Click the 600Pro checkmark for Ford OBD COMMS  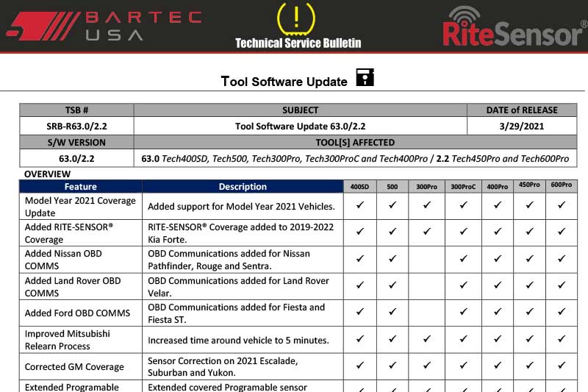[562, 312]
